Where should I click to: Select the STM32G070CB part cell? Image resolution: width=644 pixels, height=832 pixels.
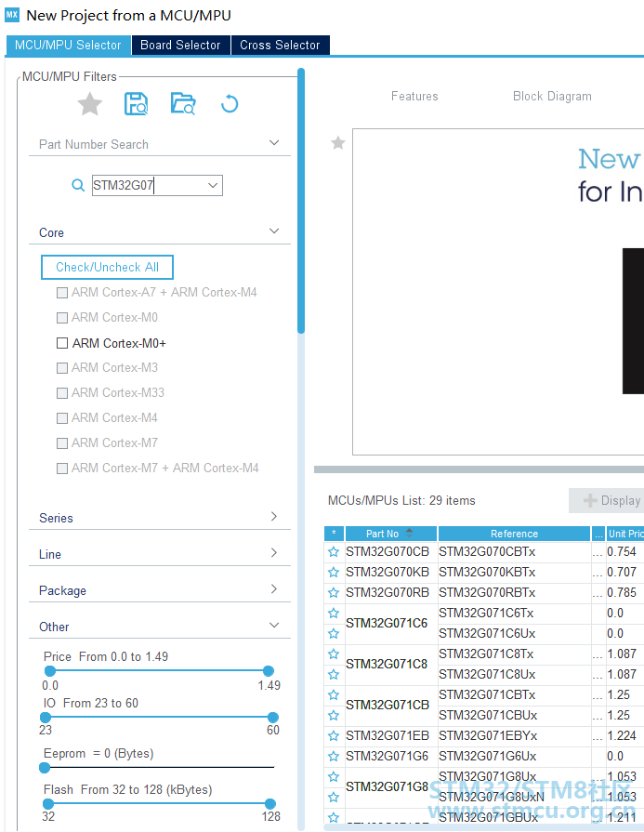click(390, 552)
